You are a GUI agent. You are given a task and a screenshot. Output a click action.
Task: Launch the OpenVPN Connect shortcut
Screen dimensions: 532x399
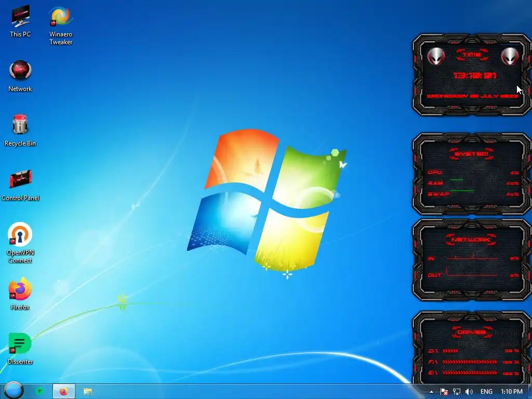[20, 243]
